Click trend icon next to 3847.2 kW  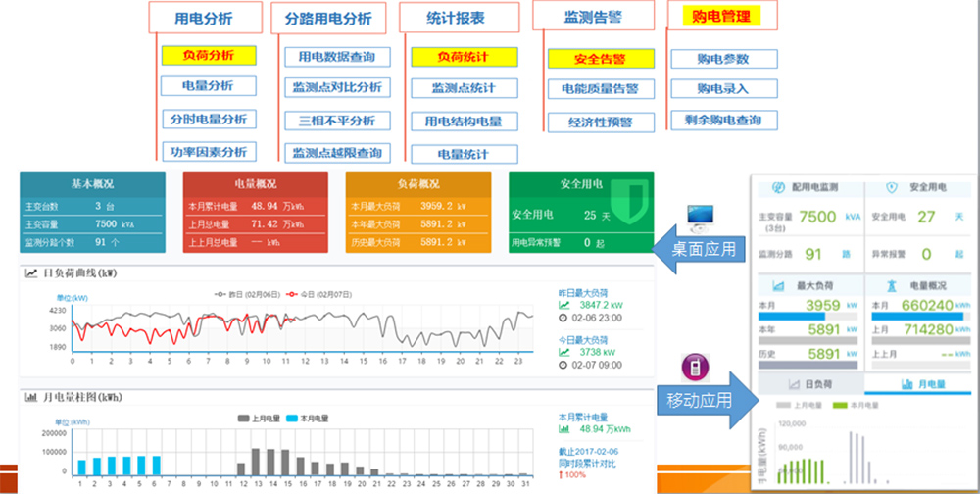[564, 305]
